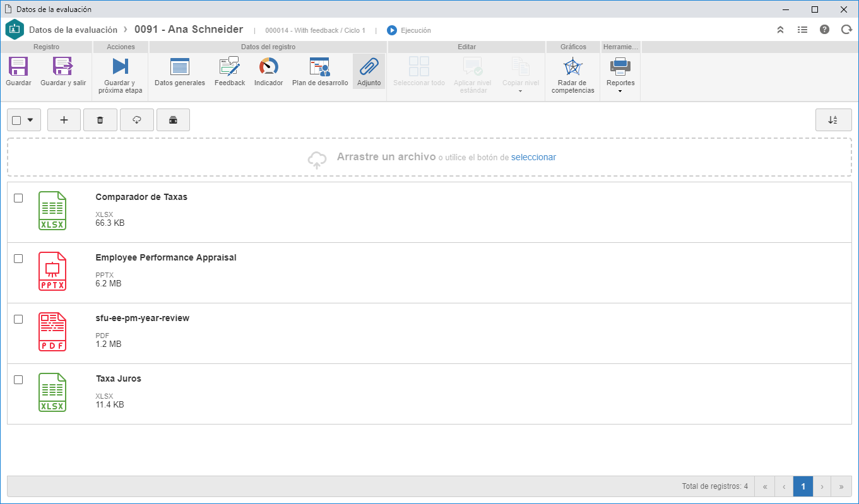Viewport: 859px width, 504px height.
Task: Click the Herramie... ribbon group label
Action: tap(620, 47)
